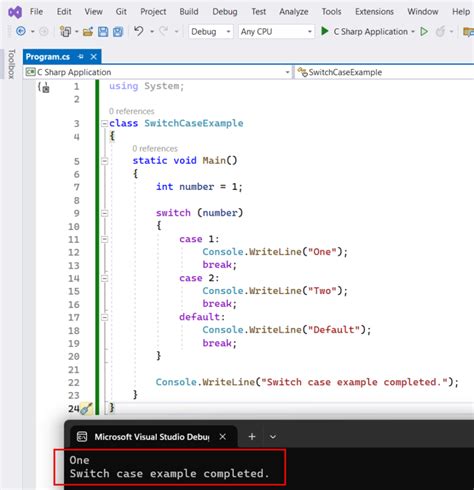Open the New Project dropdown arrow
Screen dimensions: 474x490
click(x=77, y=32)
